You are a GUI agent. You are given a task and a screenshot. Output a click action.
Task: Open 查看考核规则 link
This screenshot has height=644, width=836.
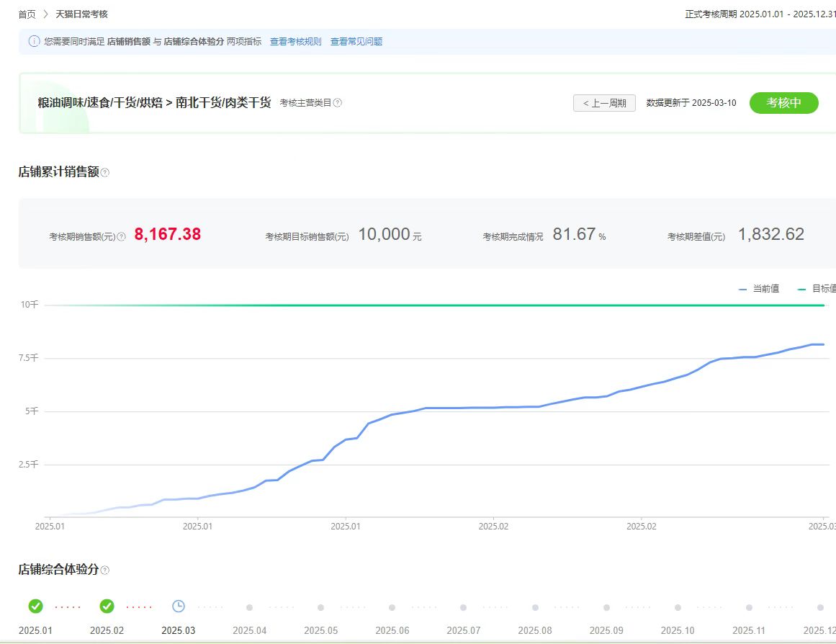(295, 42)
